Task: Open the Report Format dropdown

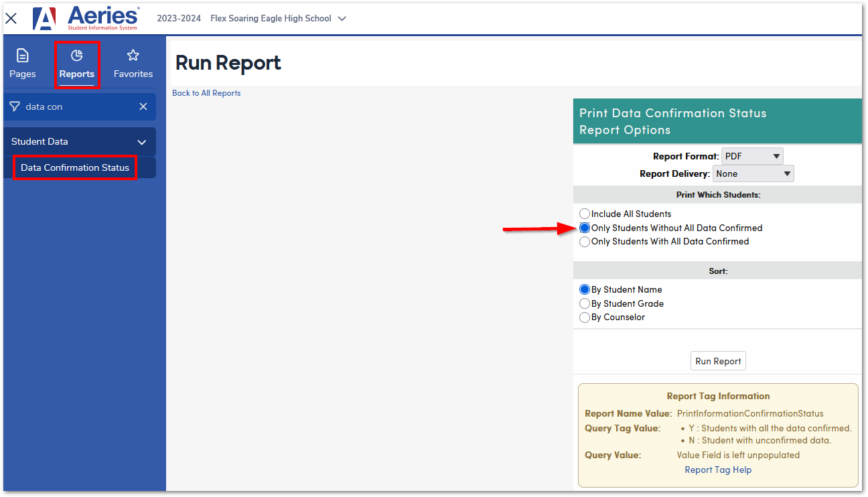Action: (x=775, y=155)
